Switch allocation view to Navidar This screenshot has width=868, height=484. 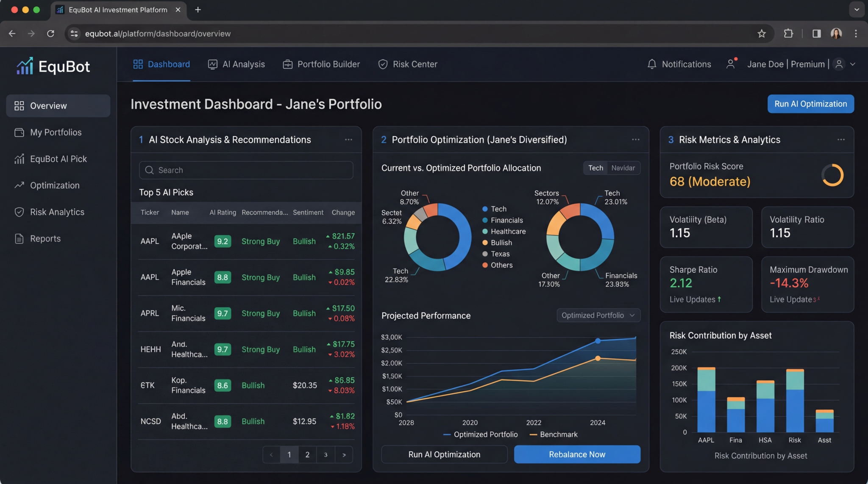click(x=623, y=168)
